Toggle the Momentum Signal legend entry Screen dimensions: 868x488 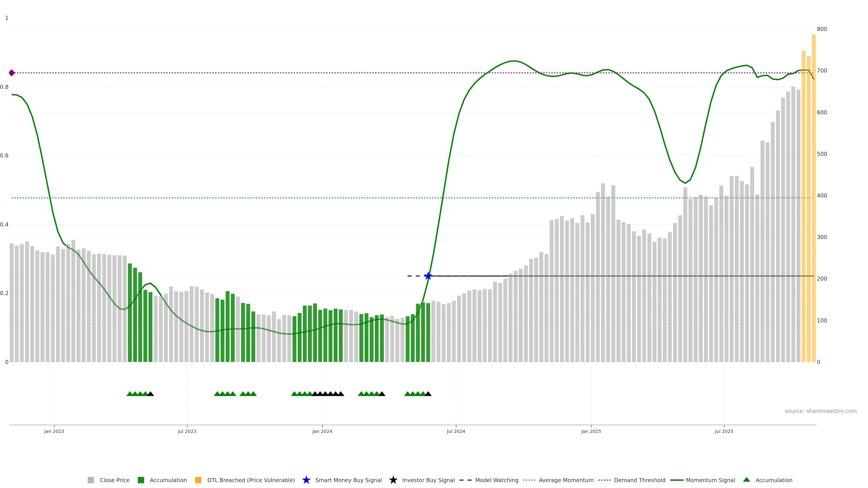[x=710, y=480]
